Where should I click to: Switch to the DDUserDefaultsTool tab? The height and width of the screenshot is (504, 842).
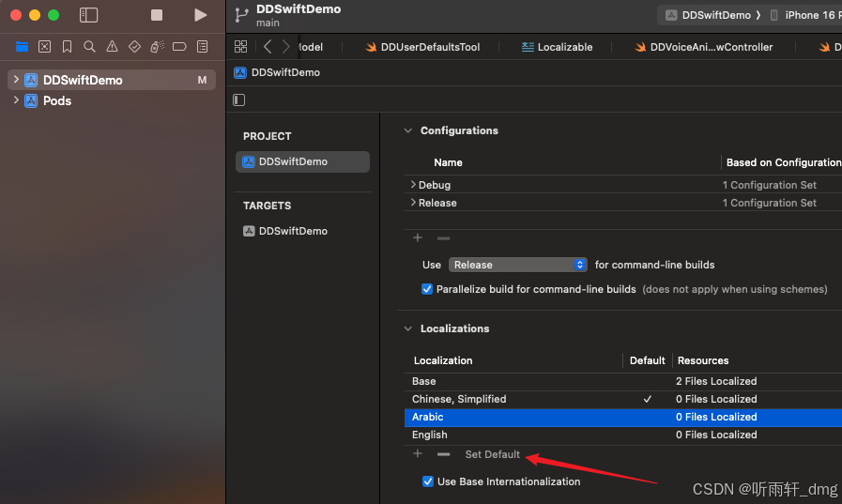click(x=422, y=47)
